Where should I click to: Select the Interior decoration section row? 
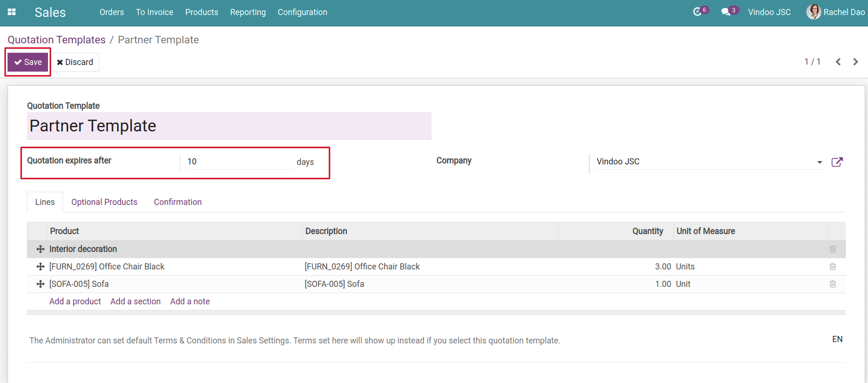[436, 249]
